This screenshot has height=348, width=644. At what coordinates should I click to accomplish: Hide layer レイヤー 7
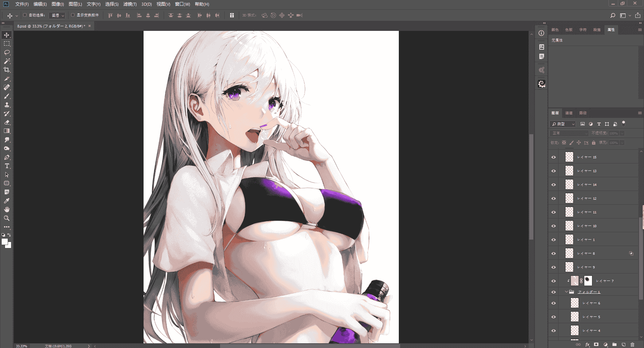click(x=553, y=281)
